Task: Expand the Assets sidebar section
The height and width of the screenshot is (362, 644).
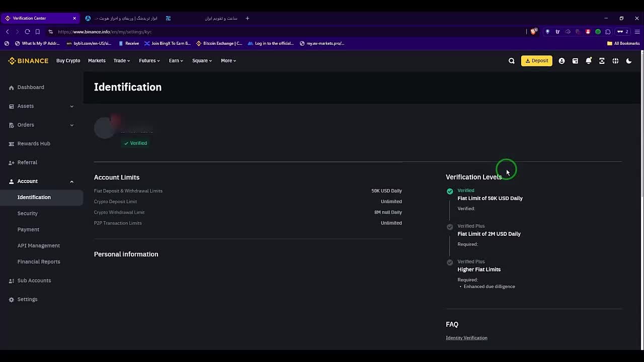Action: pos(71,106)
